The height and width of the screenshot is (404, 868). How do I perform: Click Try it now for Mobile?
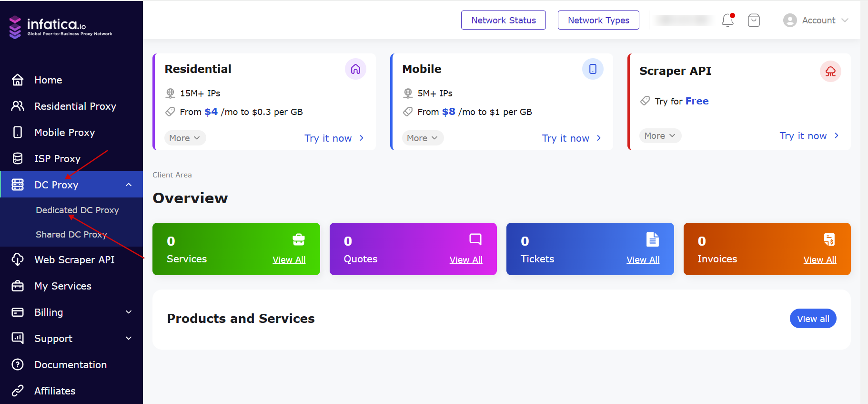pos(572,138)
